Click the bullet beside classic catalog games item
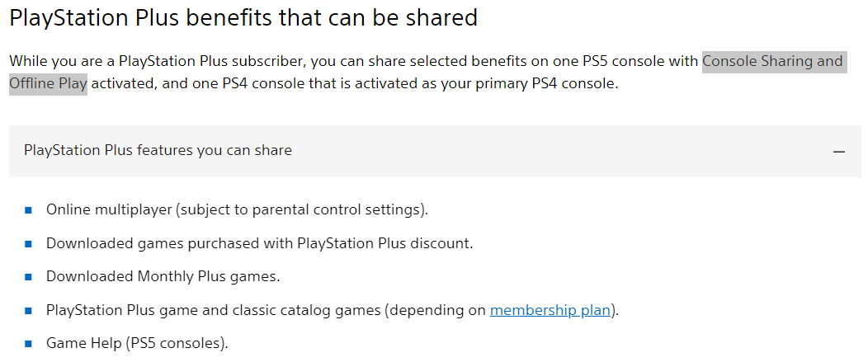This screenshot has width=868, height=362. (x=28, y=311)
